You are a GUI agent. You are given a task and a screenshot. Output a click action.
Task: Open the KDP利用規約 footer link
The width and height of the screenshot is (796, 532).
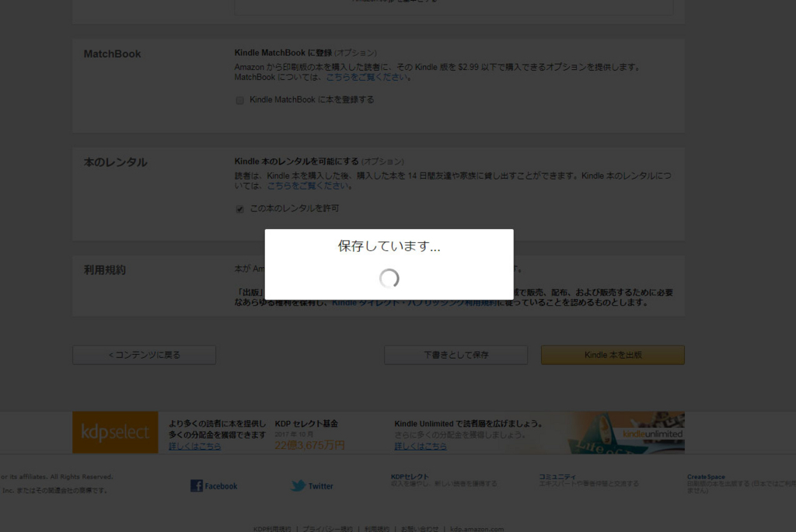click(x=272, y=529)
